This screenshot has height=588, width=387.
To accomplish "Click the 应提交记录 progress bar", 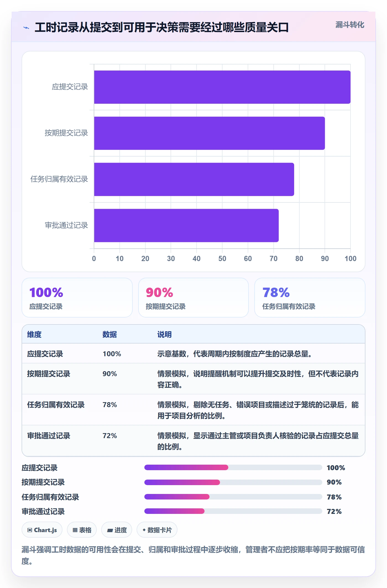I will click(x=233, y=467).
